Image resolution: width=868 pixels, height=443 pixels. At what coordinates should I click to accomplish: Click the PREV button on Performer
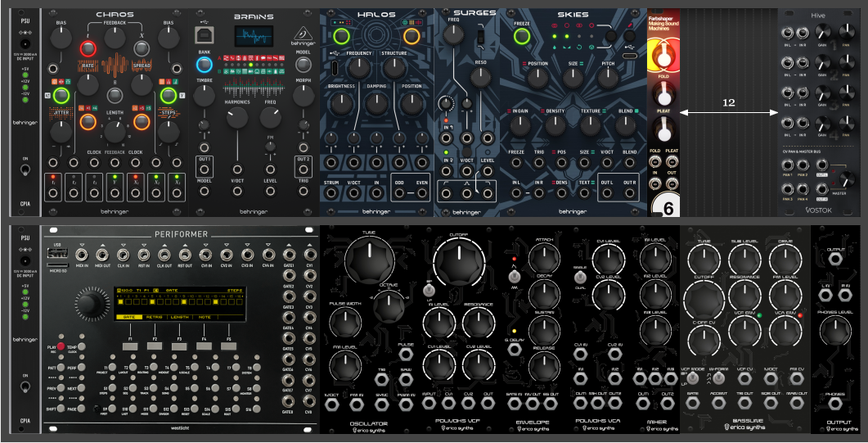click(x=61, y=388)
